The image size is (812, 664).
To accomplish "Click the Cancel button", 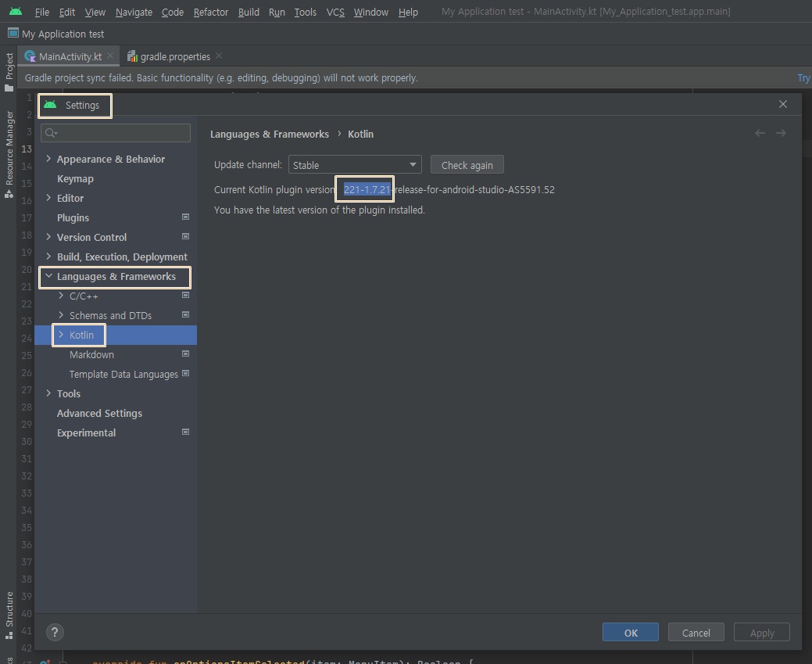I will click(696, 633).
